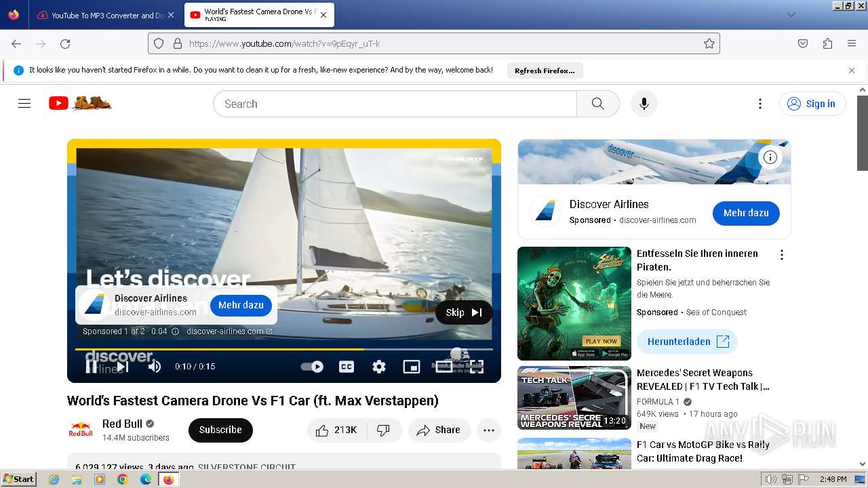
Task: Click the search magnifier button
Action: tap(597, 104)
